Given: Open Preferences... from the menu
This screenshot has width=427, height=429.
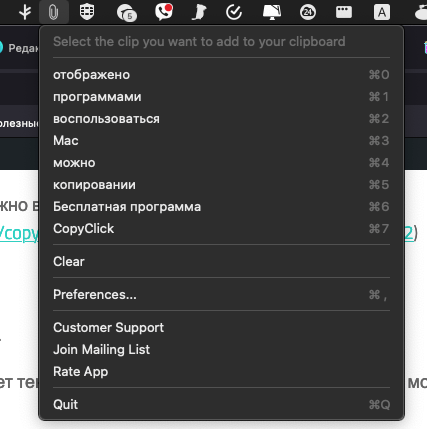Looking at the screenshot, I should click(221, 294).
